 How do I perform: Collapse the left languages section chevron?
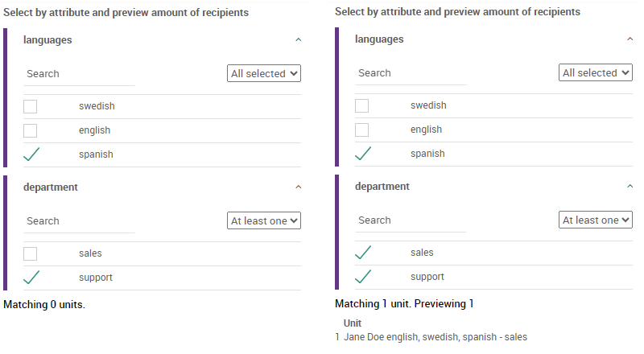[299, 40]
